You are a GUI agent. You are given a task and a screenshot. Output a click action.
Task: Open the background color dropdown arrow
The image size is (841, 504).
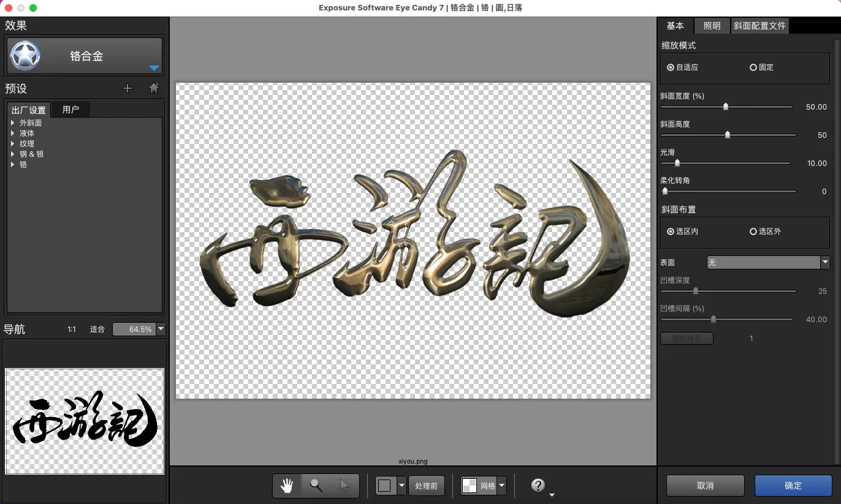pos(402,486)
